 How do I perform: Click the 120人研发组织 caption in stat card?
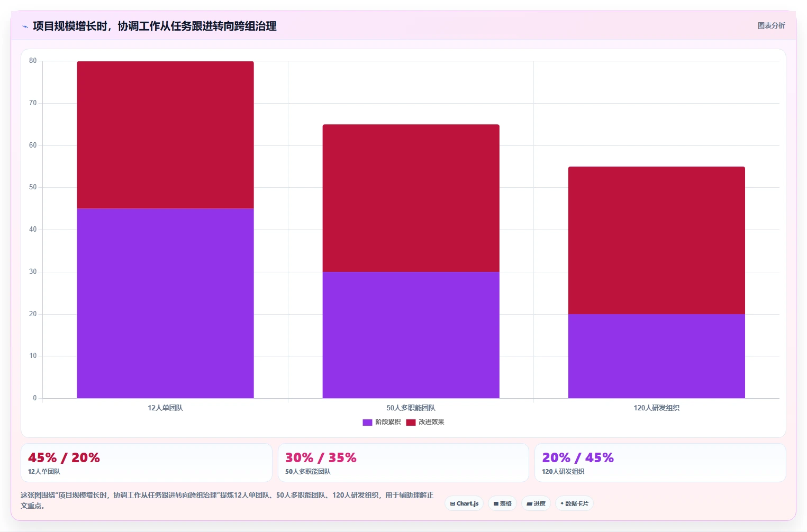tap(563, 471)
